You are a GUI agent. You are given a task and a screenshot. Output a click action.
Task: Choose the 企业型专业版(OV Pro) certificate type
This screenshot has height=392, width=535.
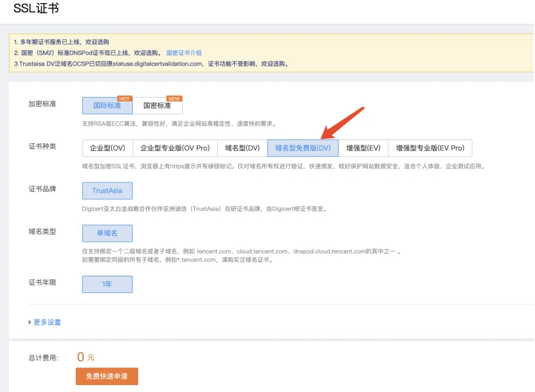click(x=175, y=148)
